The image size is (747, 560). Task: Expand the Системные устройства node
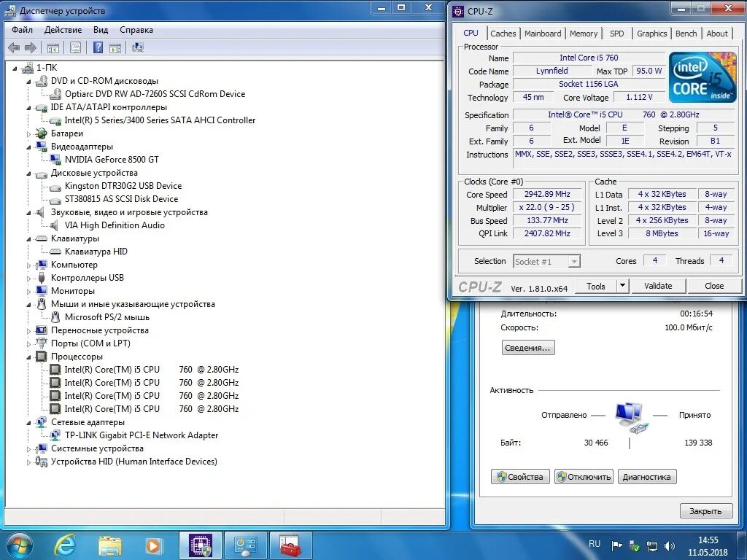tap(28, 449)
